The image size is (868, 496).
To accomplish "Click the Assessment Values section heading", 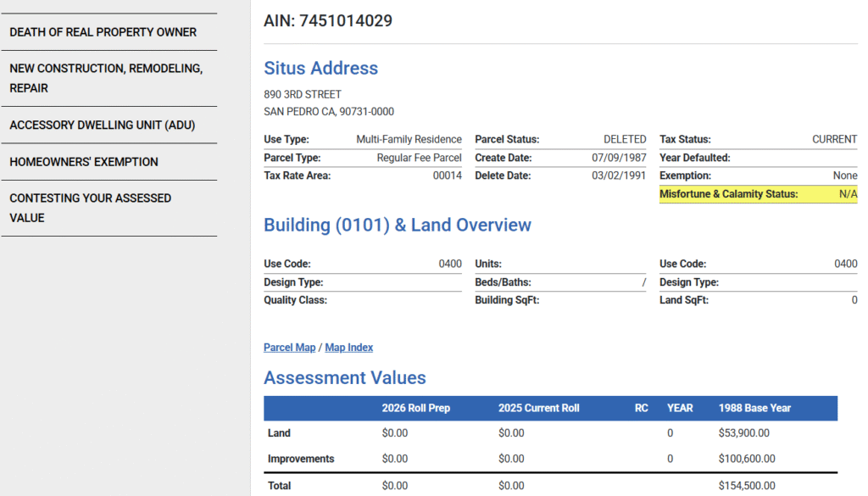I will pyautogui.click(x=345, y=377).
